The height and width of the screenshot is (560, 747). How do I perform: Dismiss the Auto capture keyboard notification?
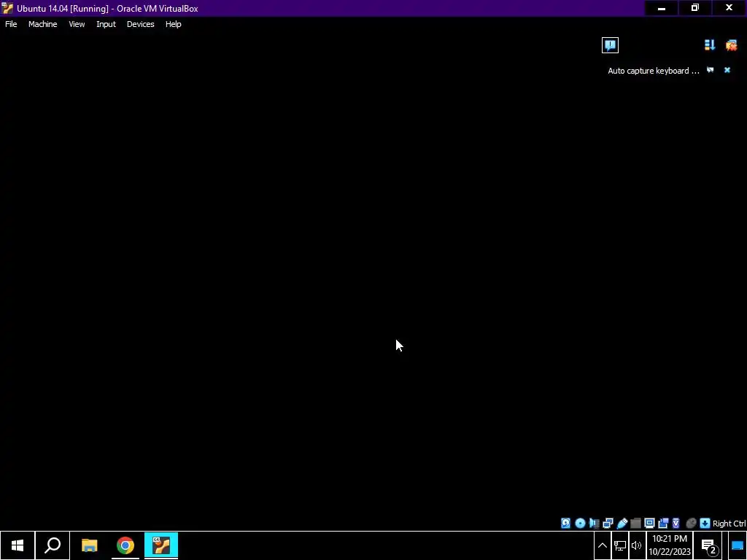[x=727, y=70]
